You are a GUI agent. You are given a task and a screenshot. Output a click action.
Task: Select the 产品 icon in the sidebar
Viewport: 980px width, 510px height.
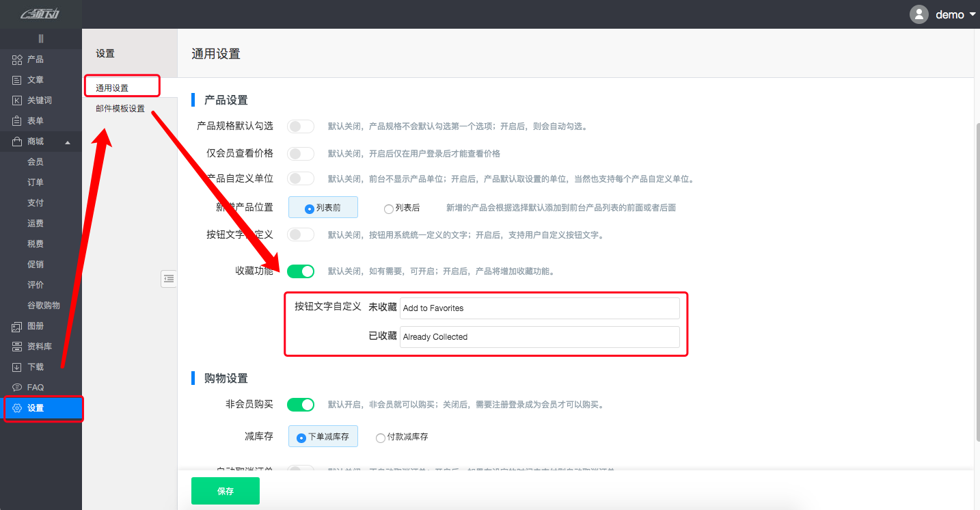(x=17, y=59)
